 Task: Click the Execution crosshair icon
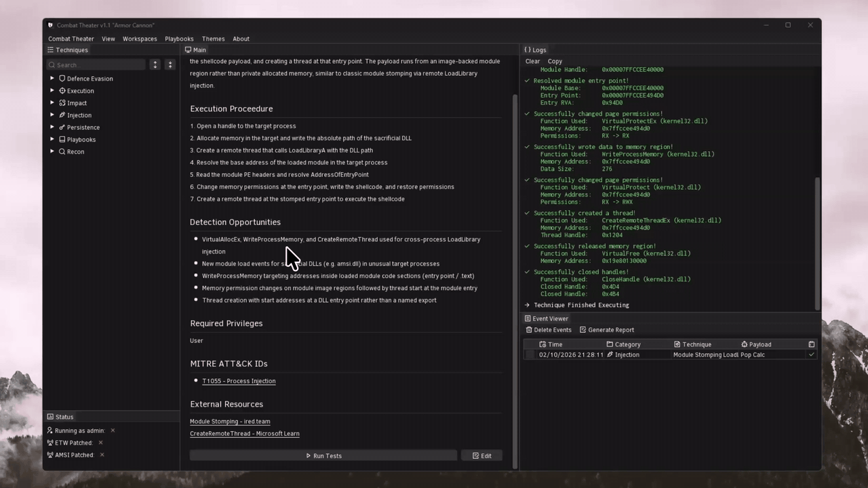pos(62,91)
